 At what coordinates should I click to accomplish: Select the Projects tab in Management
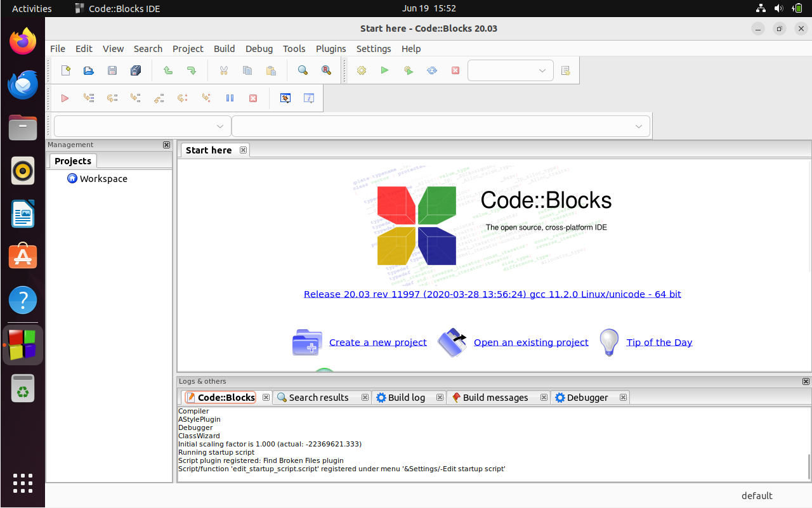point(73,161)
